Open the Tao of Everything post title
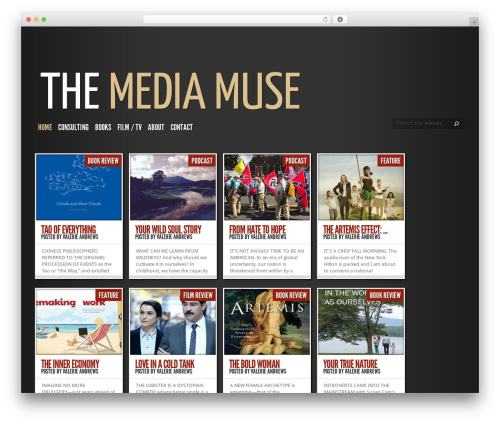This screenshot has height=423, width=500. coord(69,229)
